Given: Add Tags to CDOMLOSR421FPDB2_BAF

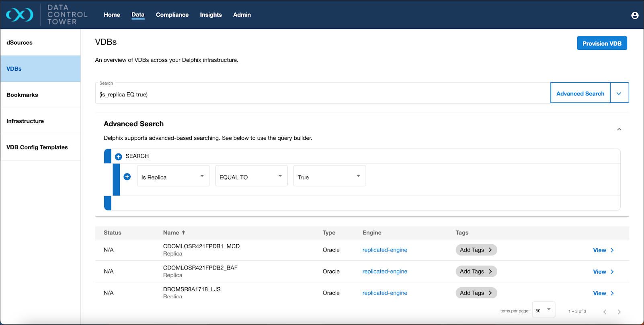Looking at the screenshot, I should pos(476,272).
